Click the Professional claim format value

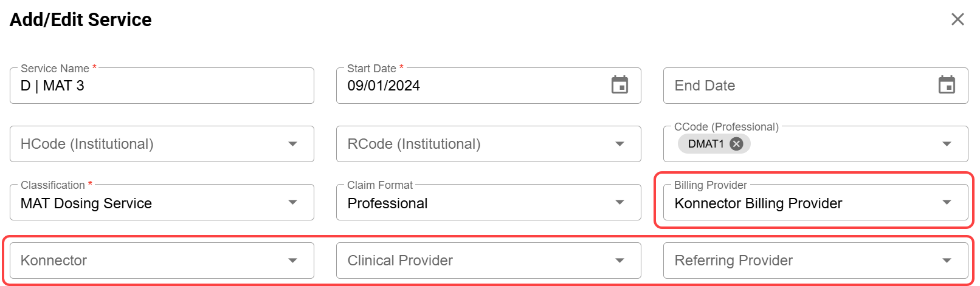(x=387, y=203)
